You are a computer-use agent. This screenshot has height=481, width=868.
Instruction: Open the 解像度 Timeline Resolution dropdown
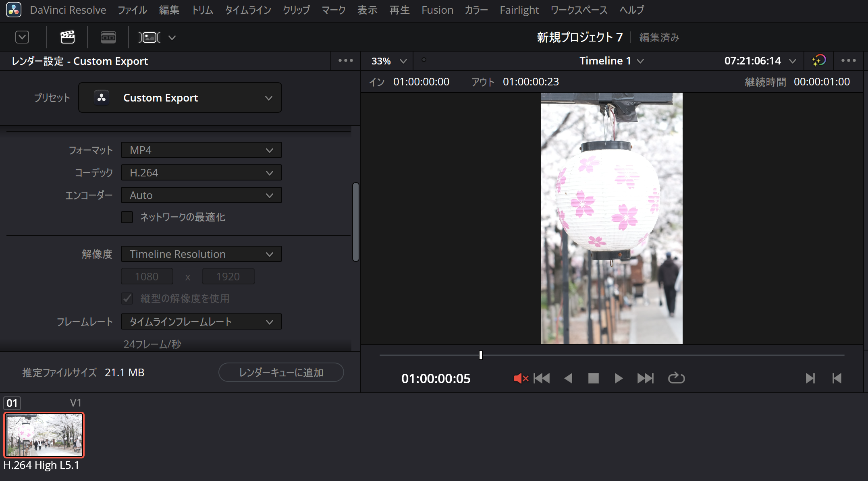click(x=201, y=254)
